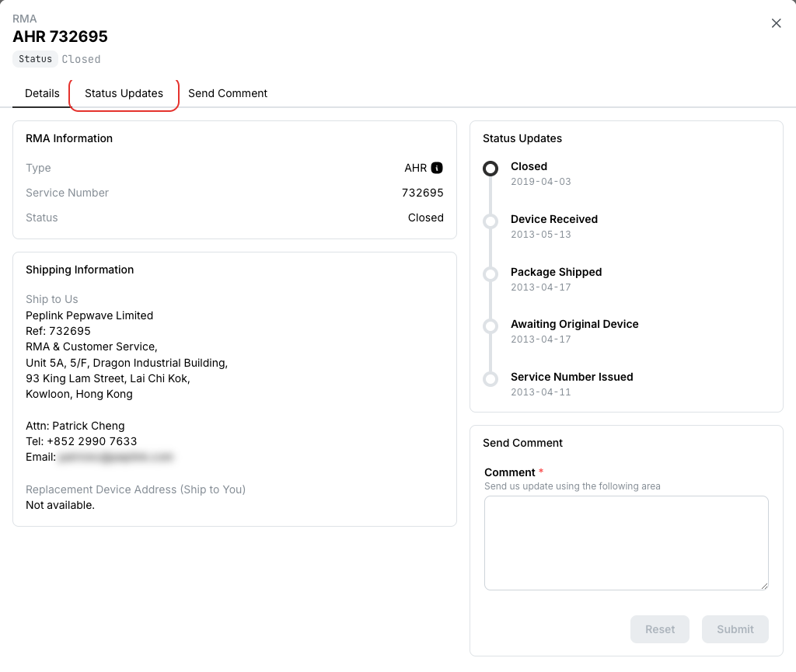Screen dimensions: 796x672
Task: Click the date 2019-04-03 under Closed
Action: point(541,182)
